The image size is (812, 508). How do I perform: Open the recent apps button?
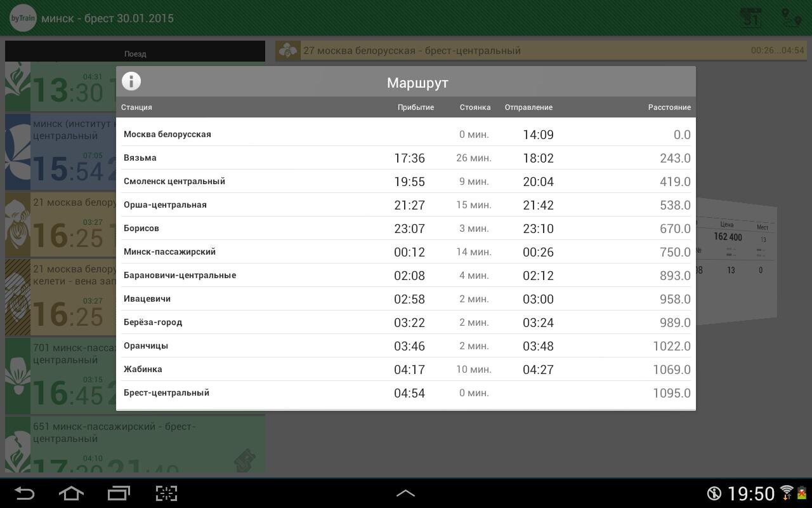pyautogui.click(x=118, y=493)
